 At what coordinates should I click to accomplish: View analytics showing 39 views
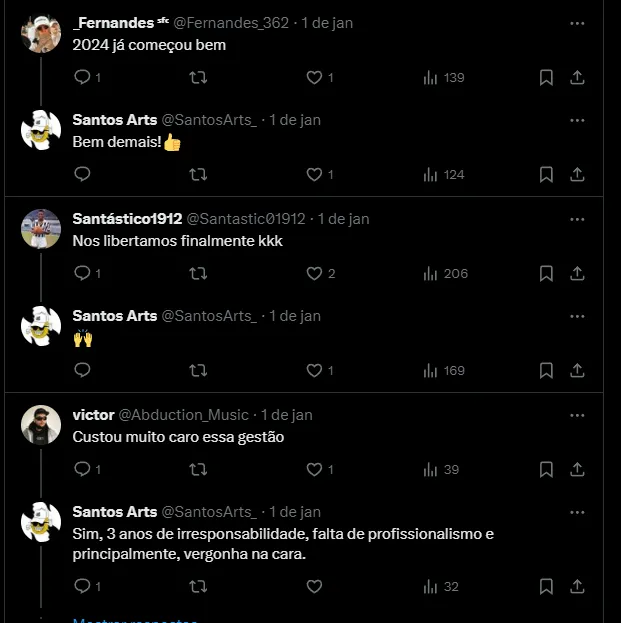coord(441,469)
